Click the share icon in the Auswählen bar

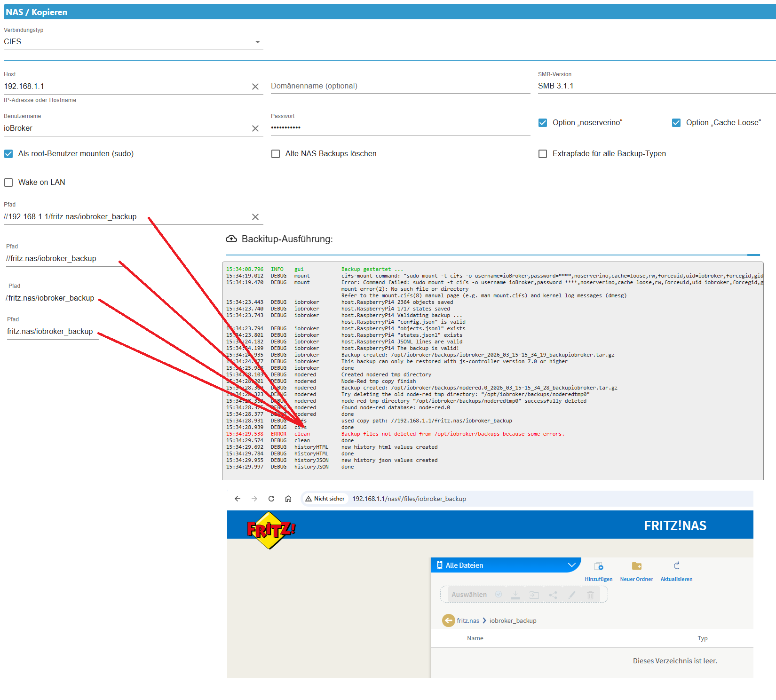coord(553,595)
